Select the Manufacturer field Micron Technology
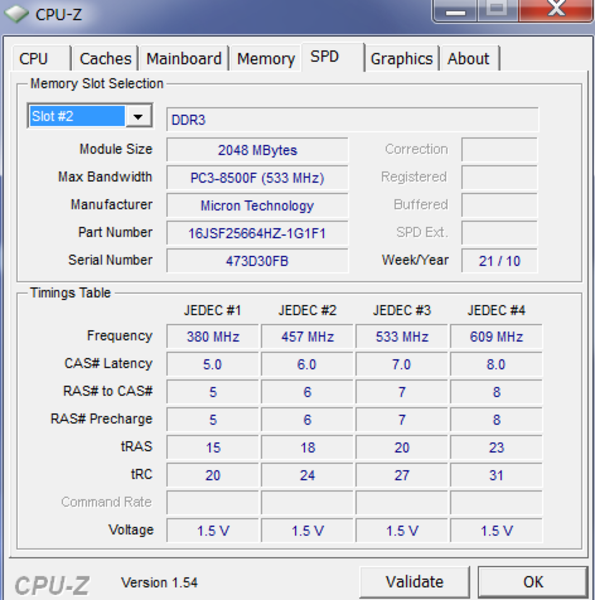The width and height of the screenshot is (595, 600). [x=257, y=205]
